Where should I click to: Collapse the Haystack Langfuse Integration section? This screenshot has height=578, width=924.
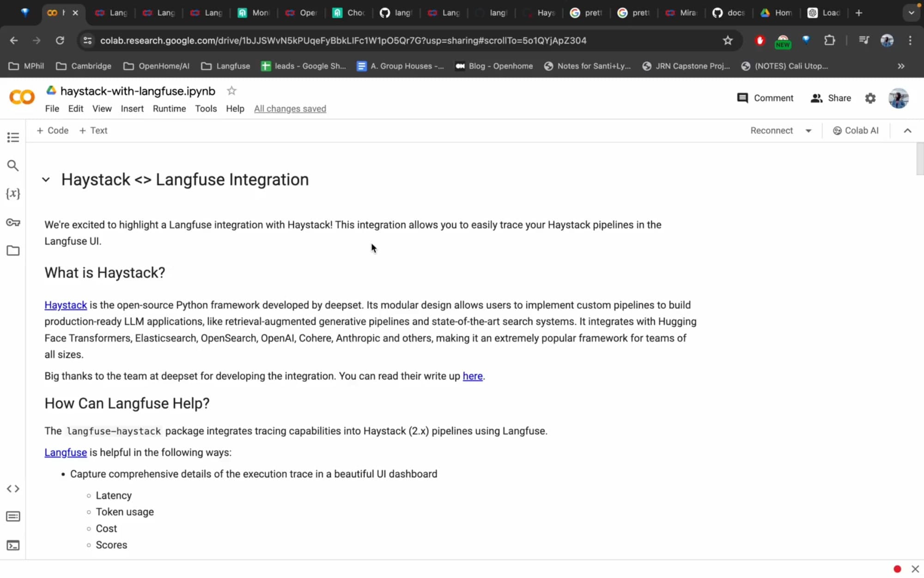coord(46,179)
